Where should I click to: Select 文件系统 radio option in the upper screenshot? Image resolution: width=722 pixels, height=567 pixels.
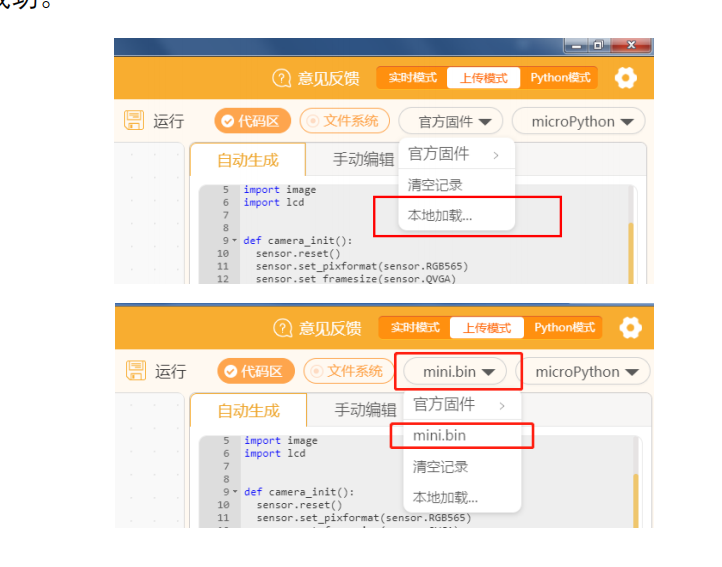345,121
